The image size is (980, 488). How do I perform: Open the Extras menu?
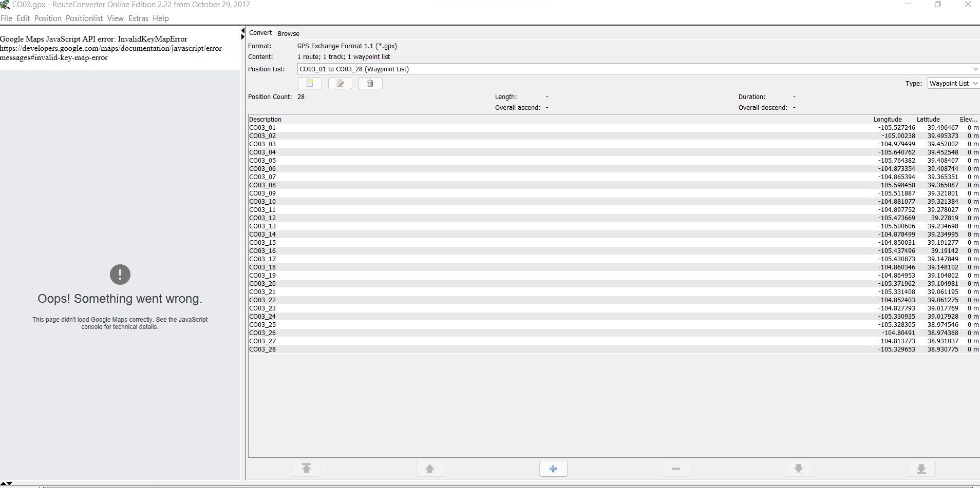(138, 18)
